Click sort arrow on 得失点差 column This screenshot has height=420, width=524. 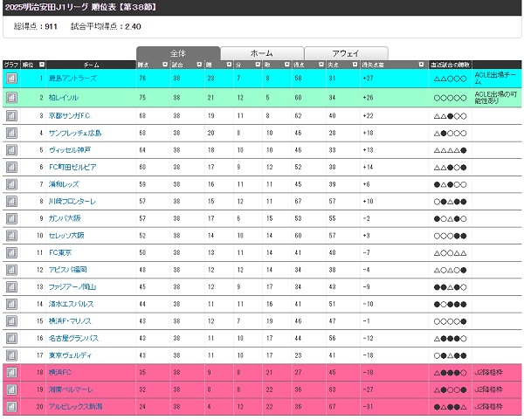click(x=423, y=65)
